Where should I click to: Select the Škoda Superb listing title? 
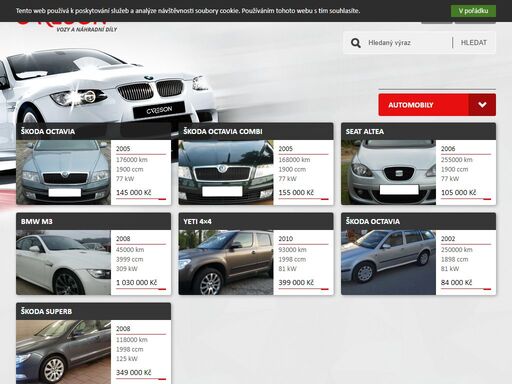click(46, 312)
